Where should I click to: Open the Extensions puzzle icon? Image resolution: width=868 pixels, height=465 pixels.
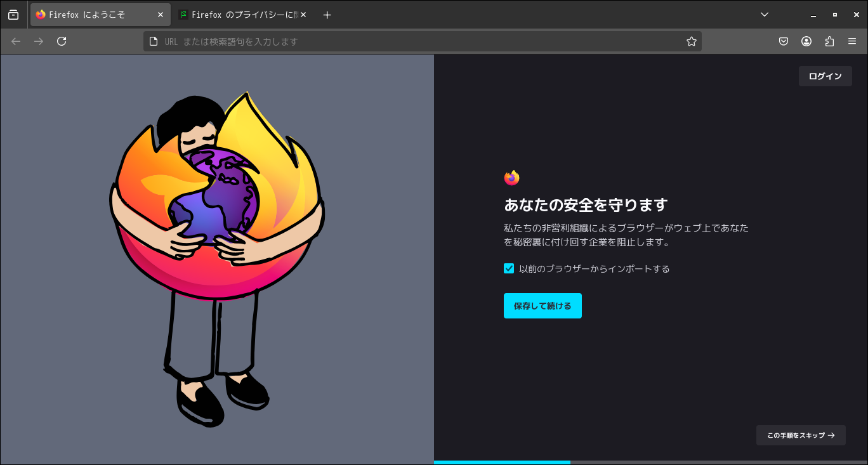(829, 41)
